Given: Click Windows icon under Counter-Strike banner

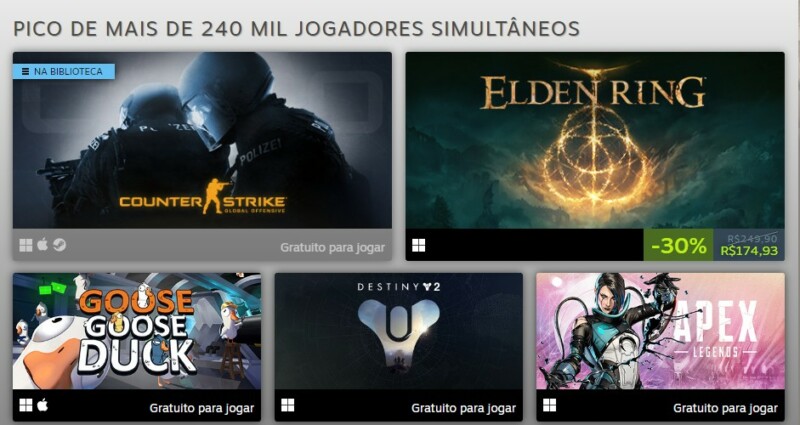Looking at the screenshot, I should pos(26,245).
